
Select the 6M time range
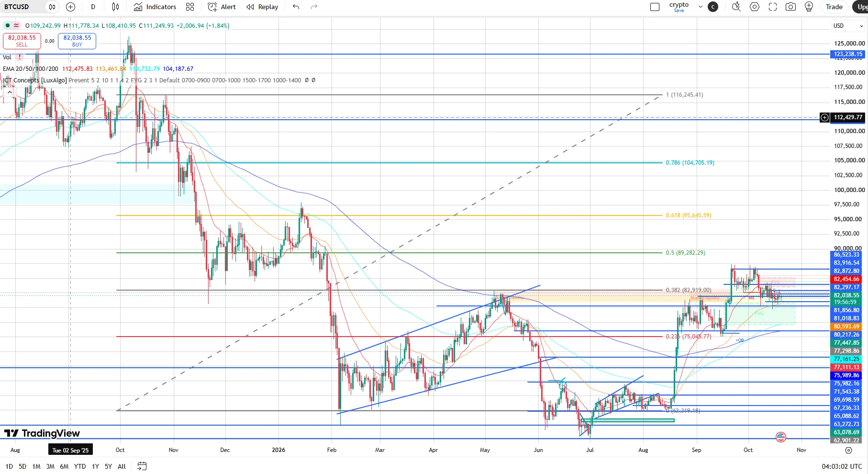64,466
